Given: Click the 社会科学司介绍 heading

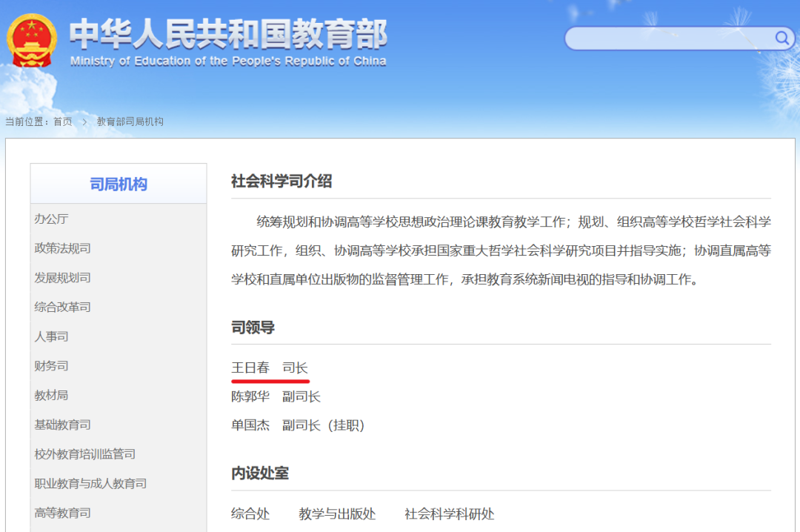Looking at the screenshot, I should point(281,182).
